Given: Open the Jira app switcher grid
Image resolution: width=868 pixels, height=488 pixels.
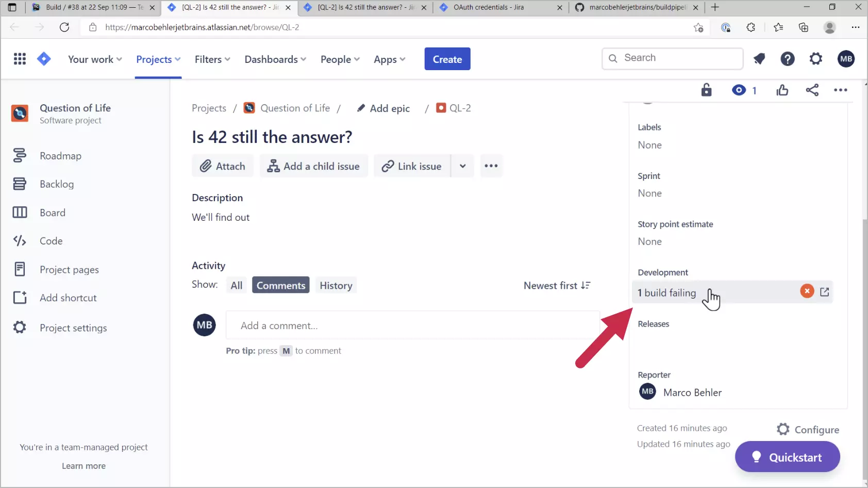Looking at the screenshot, I should point(20,59).
